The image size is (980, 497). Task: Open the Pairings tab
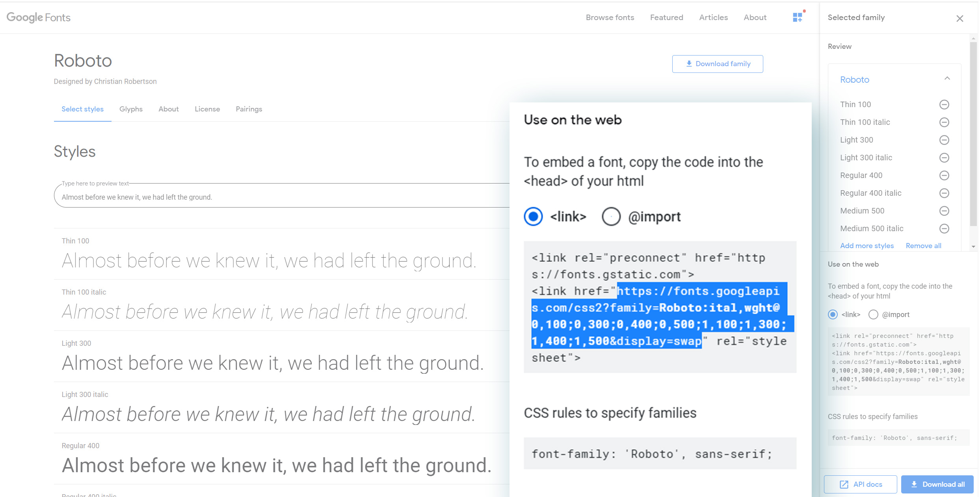[249, 109]
